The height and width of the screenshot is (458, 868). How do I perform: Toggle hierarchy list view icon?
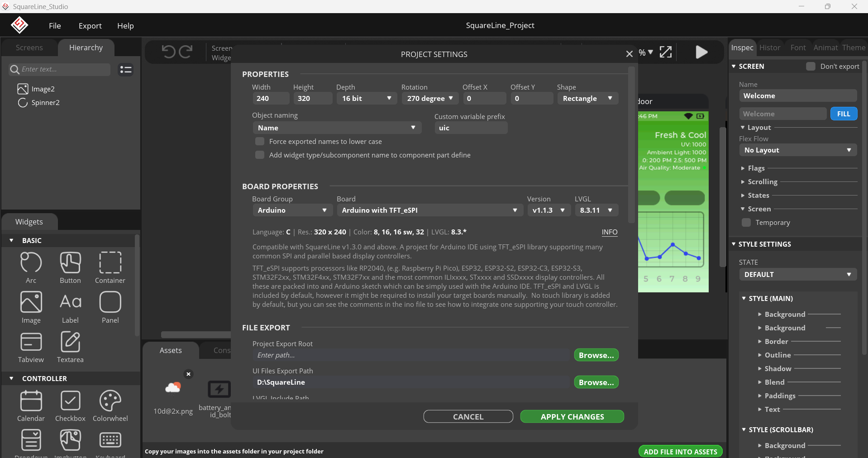point(125,69)
